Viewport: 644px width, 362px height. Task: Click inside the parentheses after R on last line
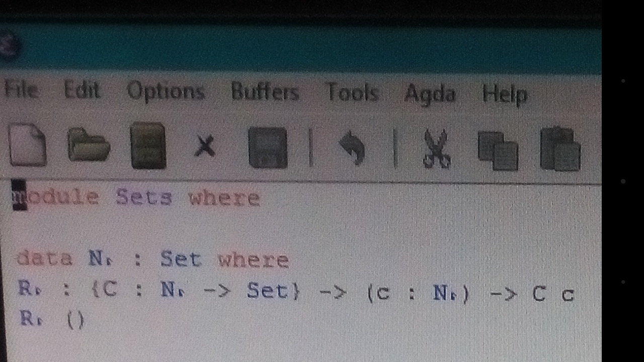[x=75, y=320]
